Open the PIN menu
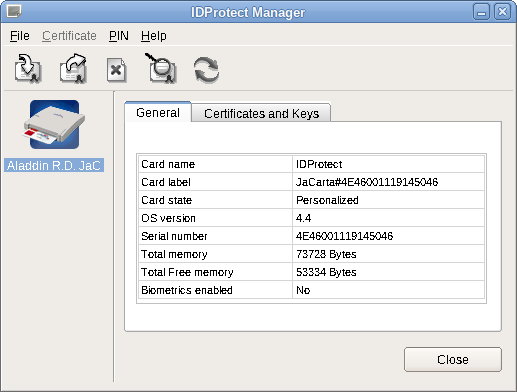The width and height of the screenshot is (517, 392). tap(119, 36)
